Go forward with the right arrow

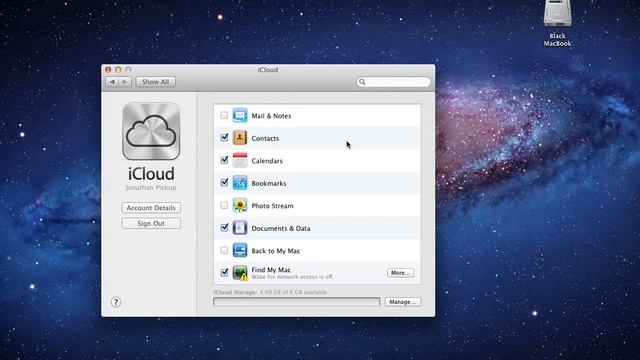point(125,82)
